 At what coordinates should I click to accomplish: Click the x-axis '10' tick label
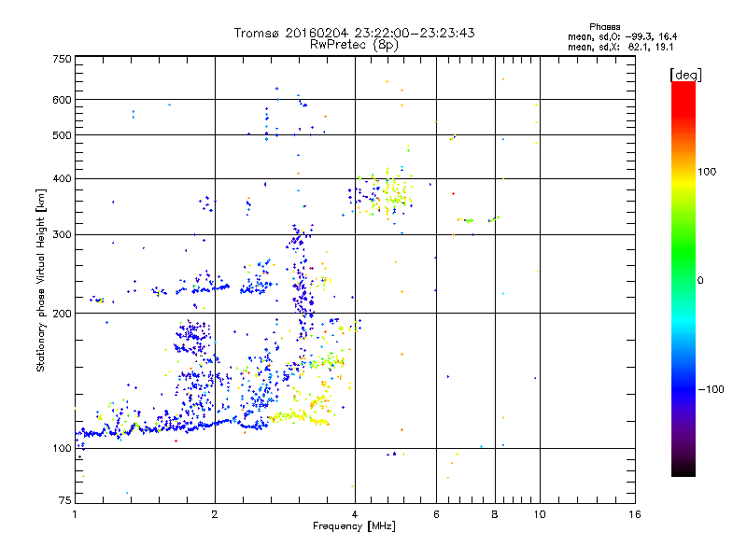[540, 514]
